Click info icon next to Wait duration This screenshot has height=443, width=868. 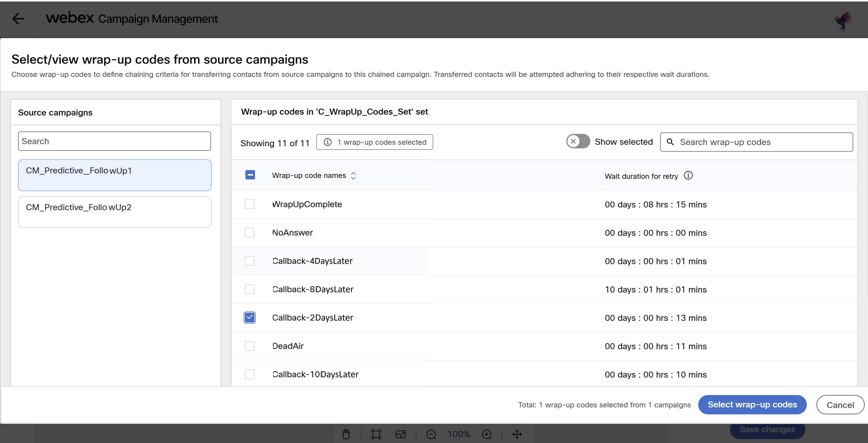(x=688, y=176)
